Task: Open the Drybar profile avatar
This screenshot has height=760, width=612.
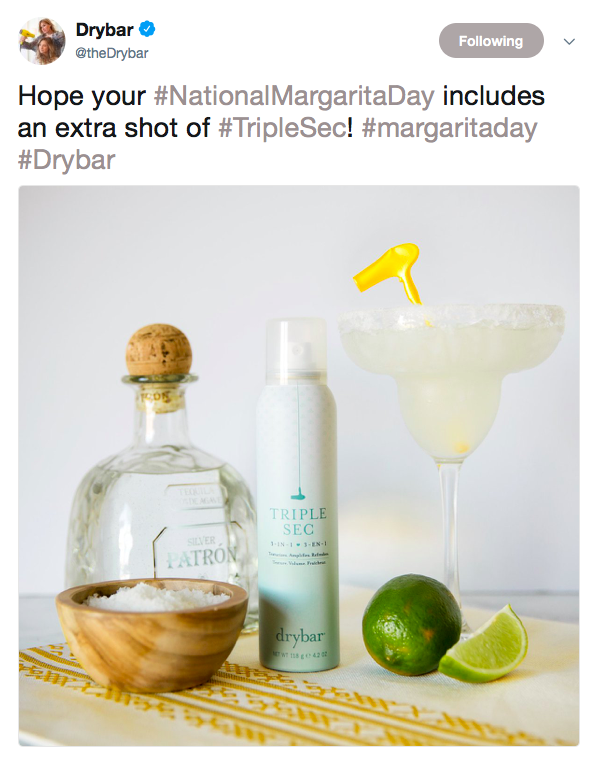Action: click(x=42, y=41)
